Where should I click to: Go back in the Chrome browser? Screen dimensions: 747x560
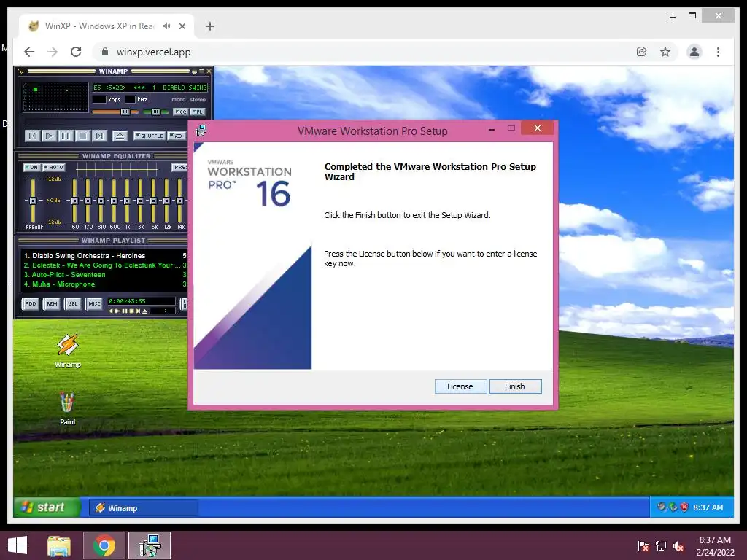coord(29,52)
